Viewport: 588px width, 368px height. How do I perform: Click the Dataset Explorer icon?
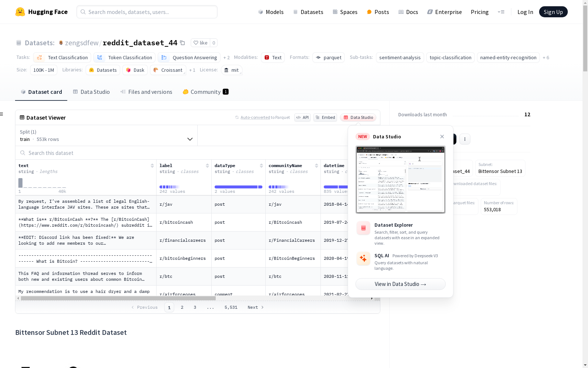click(x=363, y=228)
